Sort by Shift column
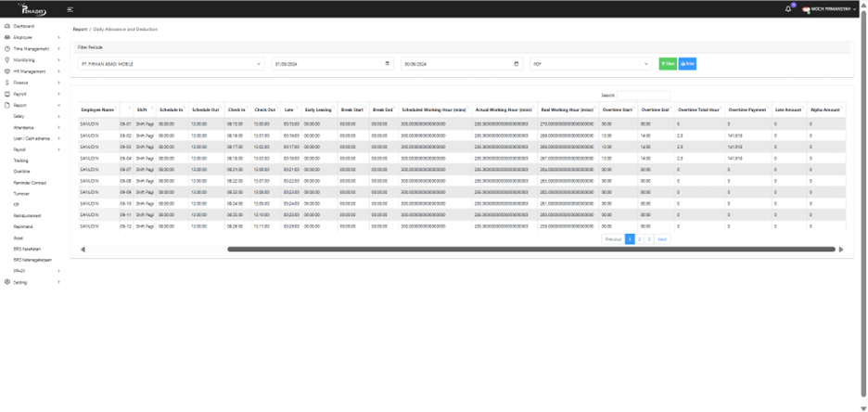Image resolution: width=868 pixels, height=412 pixels. pyautogui.click(x=145, y=109)
